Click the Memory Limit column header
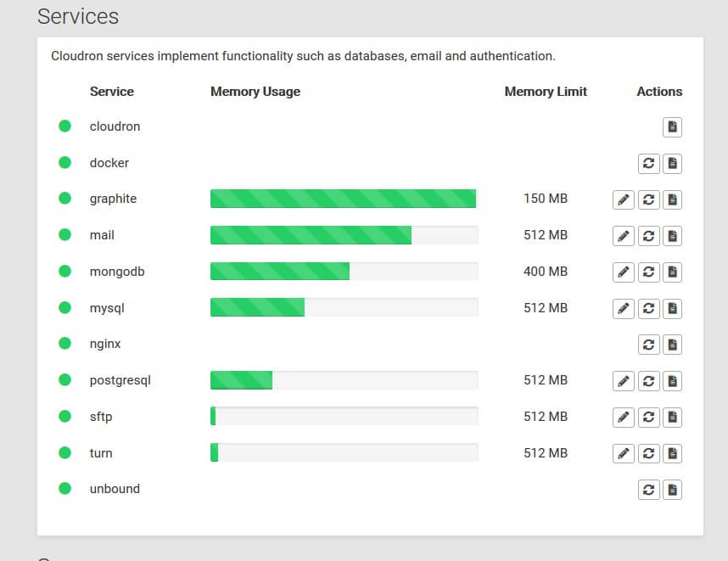 [546, 92]
